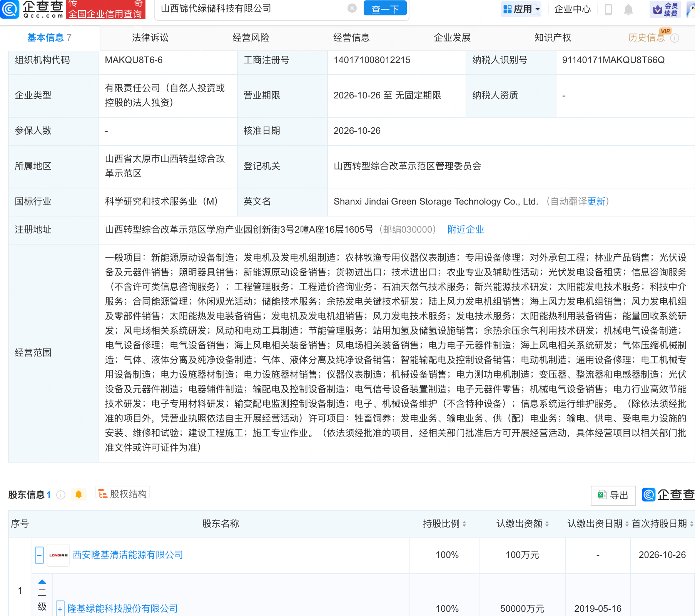Image resolution: width=695 pixels, height=616 pixels.
Task: Open 企业中心 link
Action: tap(572, 9)
